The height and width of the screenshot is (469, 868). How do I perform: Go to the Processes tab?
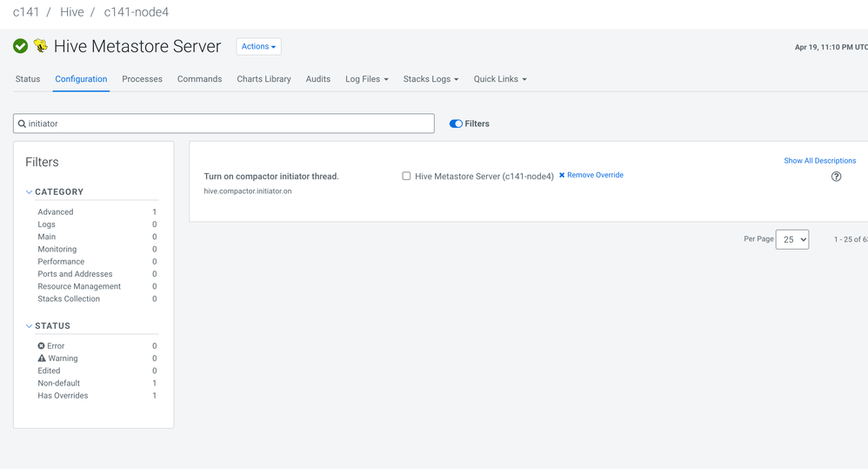(143, 79)
